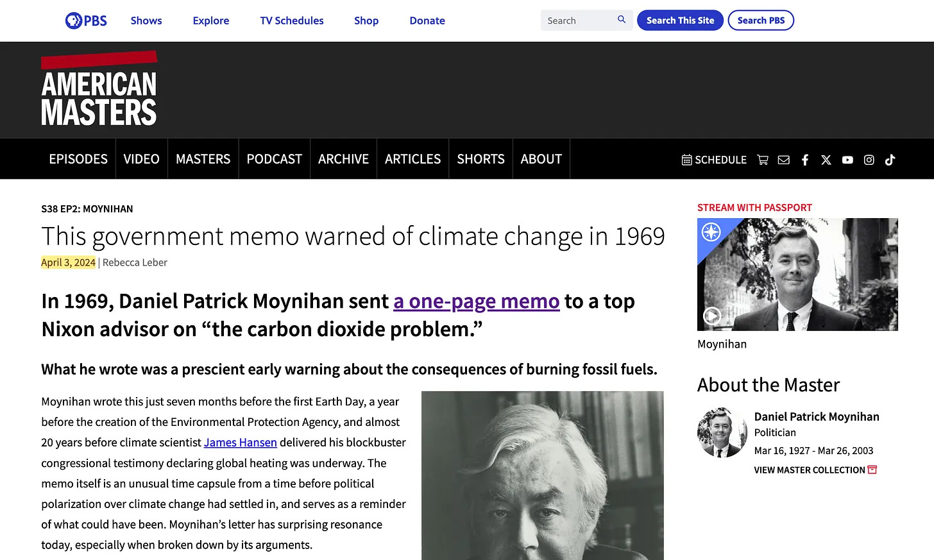Open the Shorts section
The image size is (934, 560).
(x=480, y=159)
